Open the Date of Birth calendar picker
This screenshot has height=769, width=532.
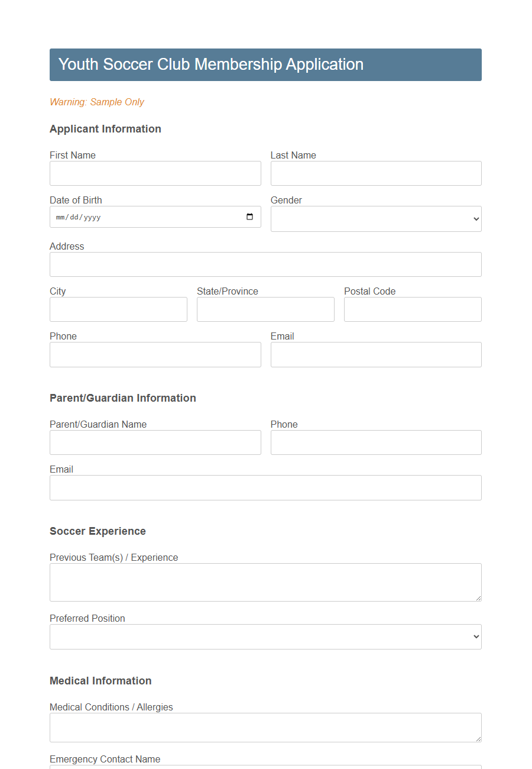251,217
